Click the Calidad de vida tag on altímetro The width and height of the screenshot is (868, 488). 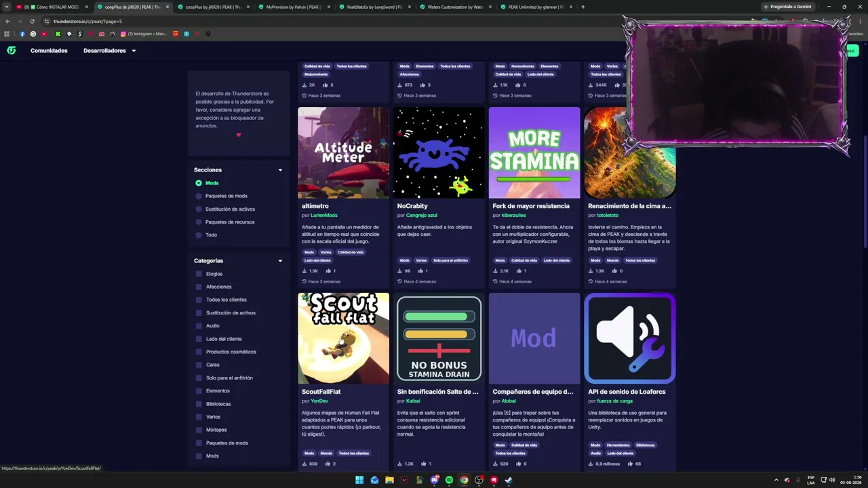[351, 252]
